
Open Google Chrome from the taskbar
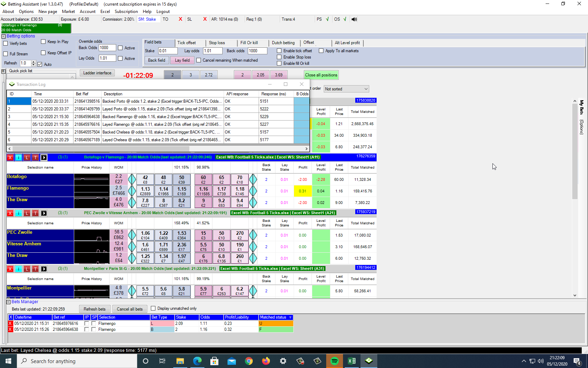pyautogui.click(x=249, y=361)
